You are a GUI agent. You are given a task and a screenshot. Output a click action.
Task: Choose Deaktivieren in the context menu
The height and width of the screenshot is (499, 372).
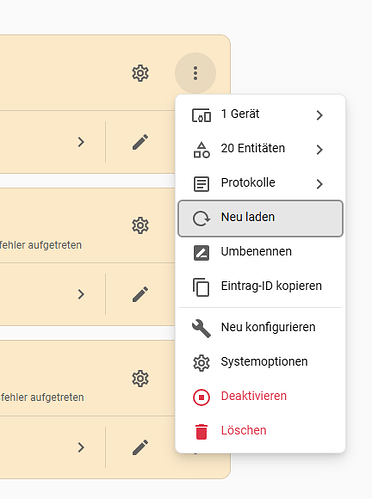260,396
